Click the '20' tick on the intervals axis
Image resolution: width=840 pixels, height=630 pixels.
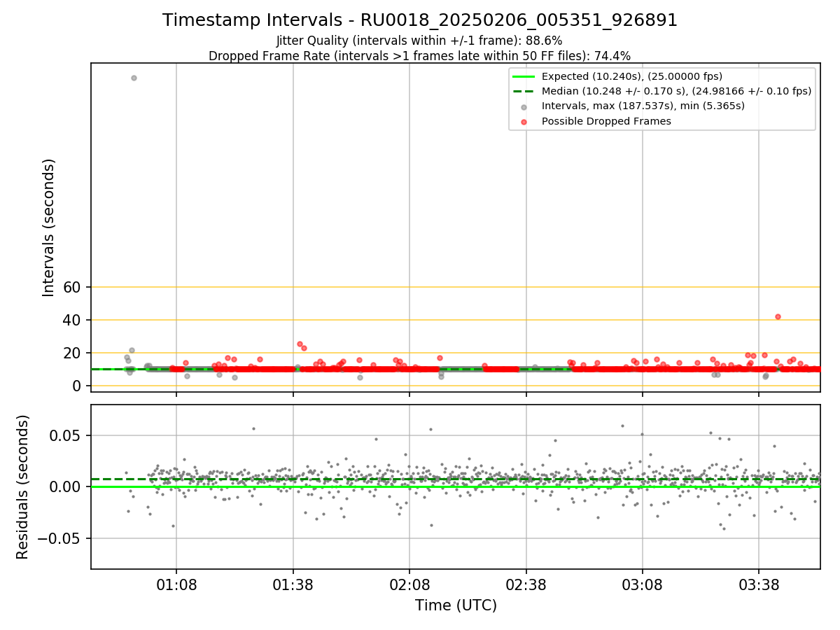pos(73,353)
